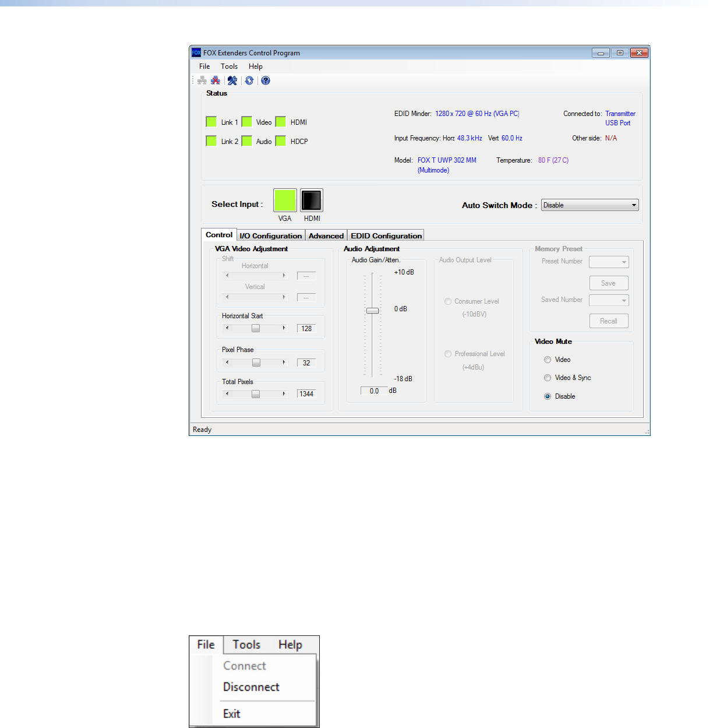713x728 pixels.
Task: Click "Transmitter" next to Connected to
Action: tap(620, 114)
